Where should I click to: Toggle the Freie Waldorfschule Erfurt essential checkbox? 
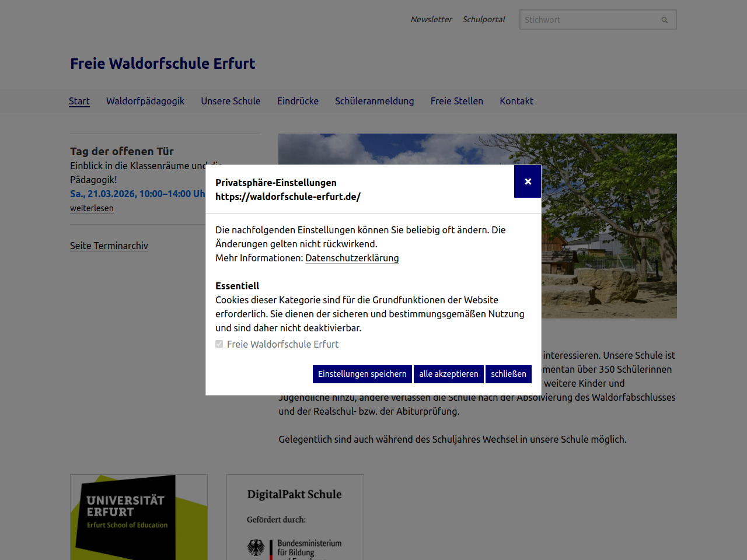219,344
